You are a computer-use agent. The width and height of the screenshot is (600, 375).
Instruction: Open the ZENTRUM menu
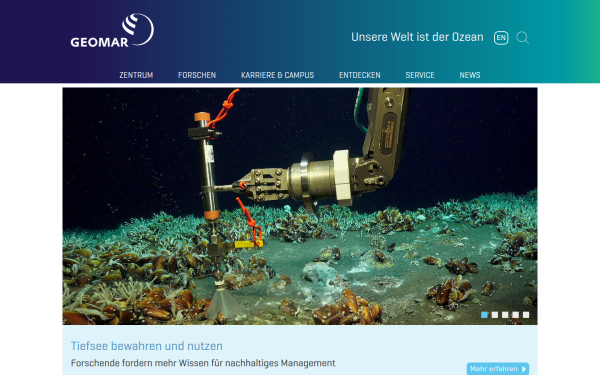136,75
